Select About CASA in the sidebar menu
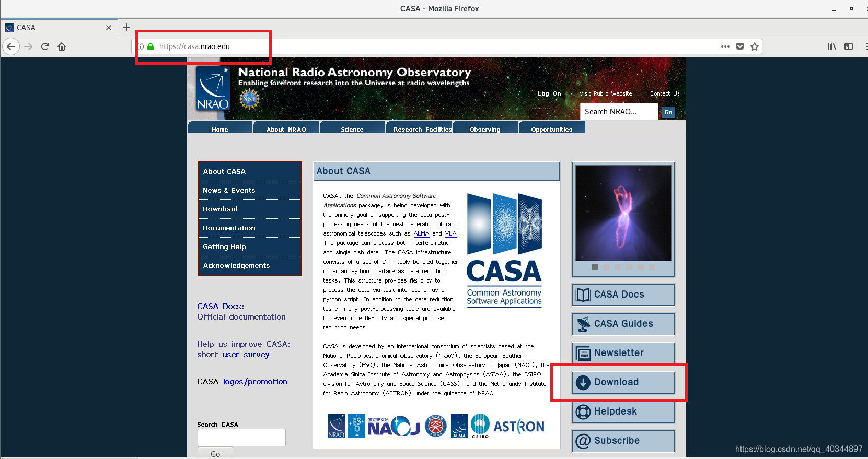The image size is (868, 459). coord(250,172)
